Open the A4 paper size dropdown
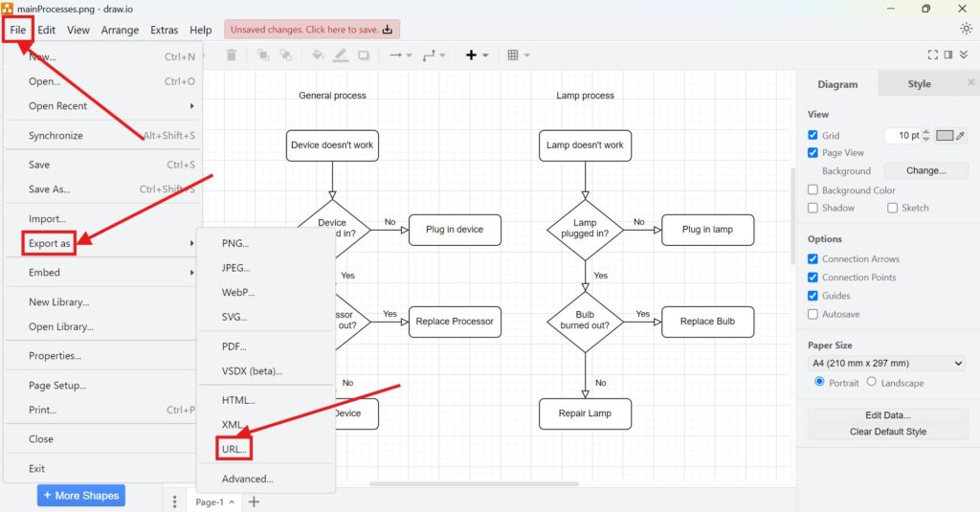The image size is (980, 512). (887, 364)
